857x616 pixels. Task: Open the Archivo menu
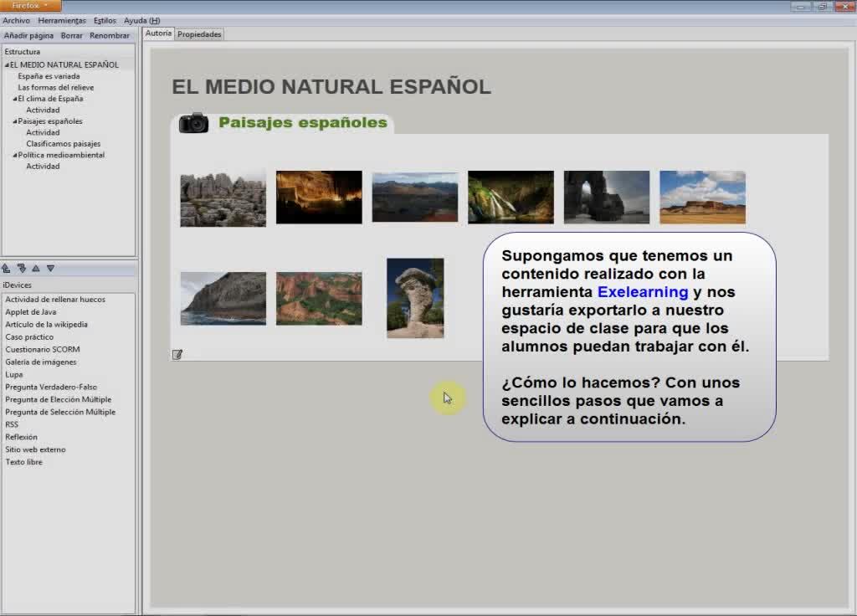[x=17, y=20]
